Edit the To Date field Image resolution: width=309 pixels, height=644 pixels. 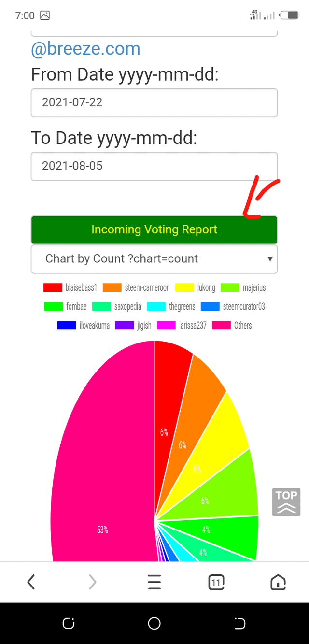(154, 166)
